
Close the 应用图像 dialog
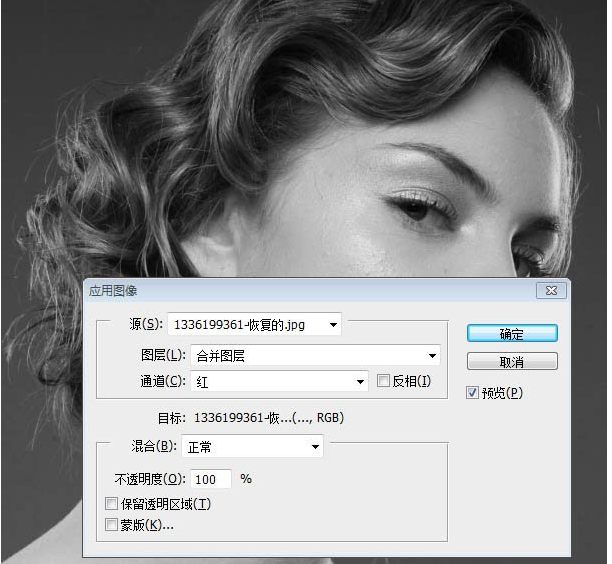click(551, 290)
